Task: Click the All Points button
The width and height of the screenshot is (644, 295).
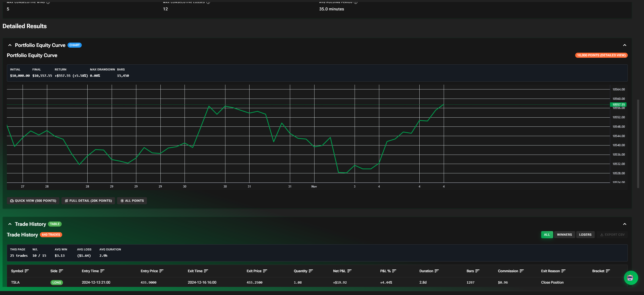Action: click(x=132, y=200)
